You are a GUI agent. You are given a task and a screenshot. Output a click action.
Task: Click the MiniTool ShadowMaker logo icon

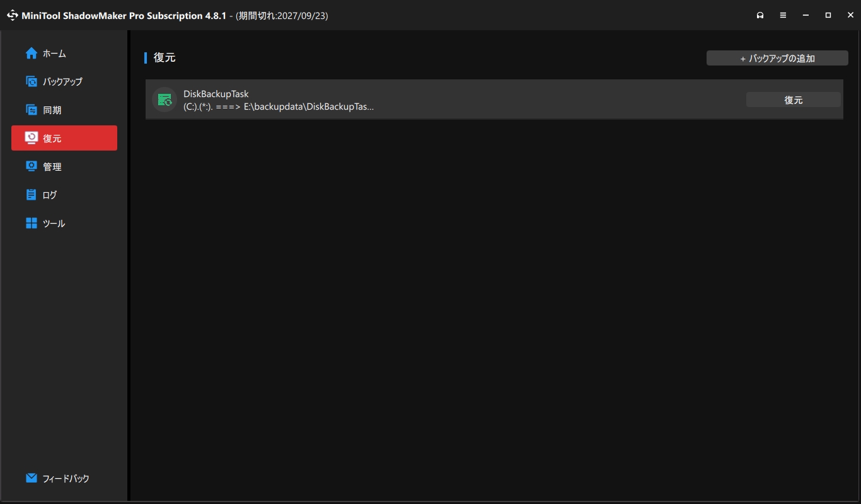[x=12, y=15]
